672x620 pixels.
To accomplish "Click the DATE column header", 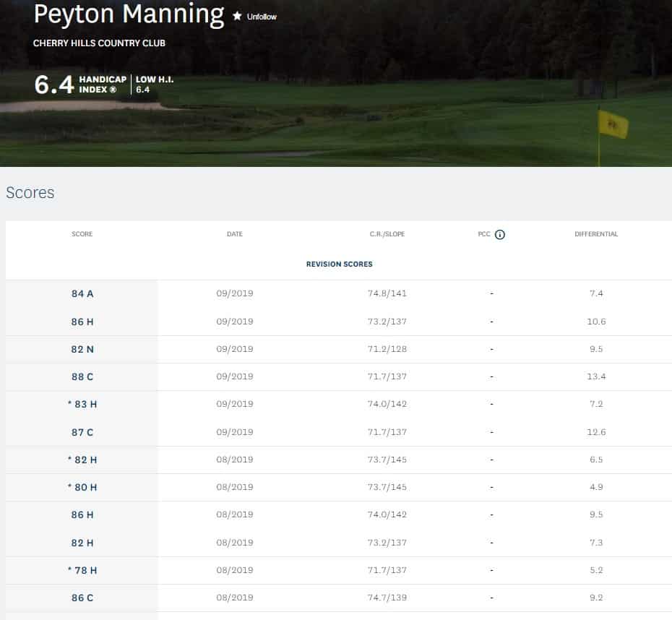I will 235,234.
